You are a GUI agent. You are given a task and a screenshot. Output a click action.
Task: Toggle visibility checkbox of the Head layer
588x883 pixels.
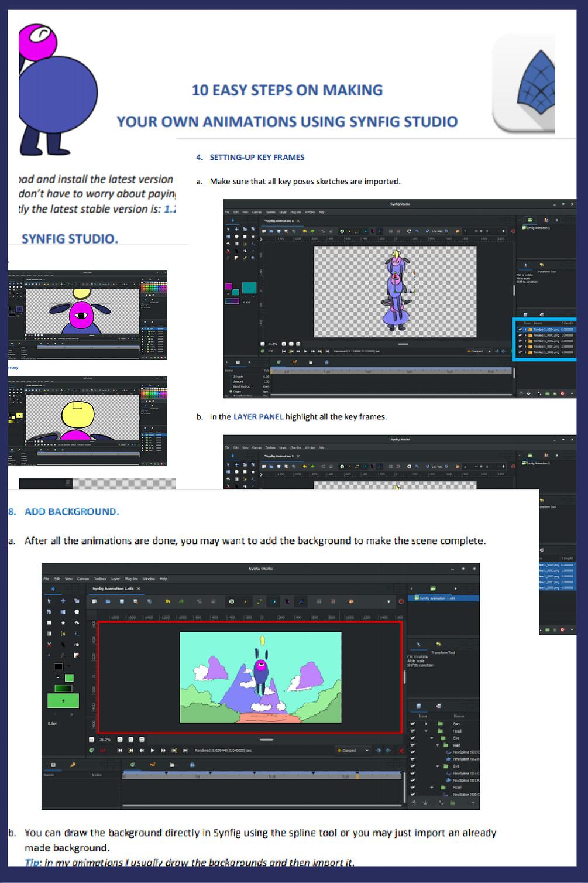(x=412, y=731)
